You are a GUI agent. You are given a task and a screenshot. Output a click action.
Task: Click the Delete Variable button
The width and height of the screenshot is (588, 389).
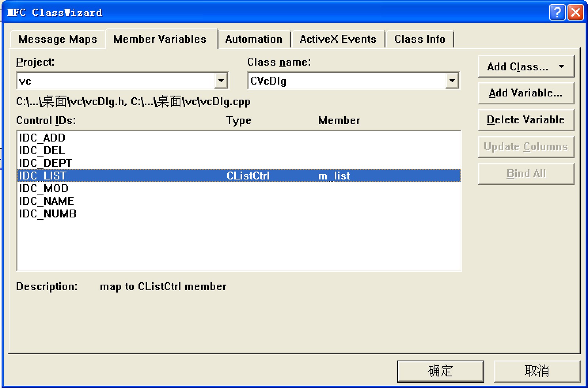(525, 120)
